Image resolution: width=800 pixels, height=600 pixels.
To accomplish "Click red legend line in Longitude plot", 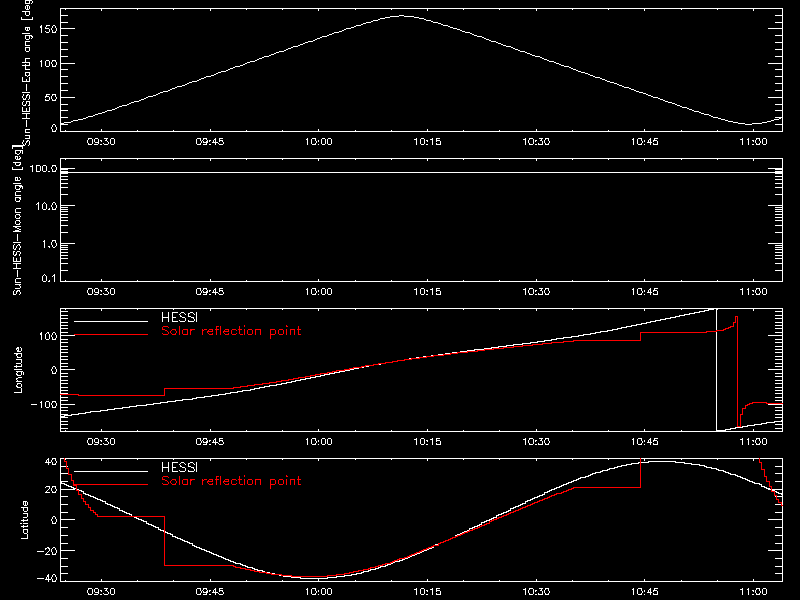I will (111, 335).
